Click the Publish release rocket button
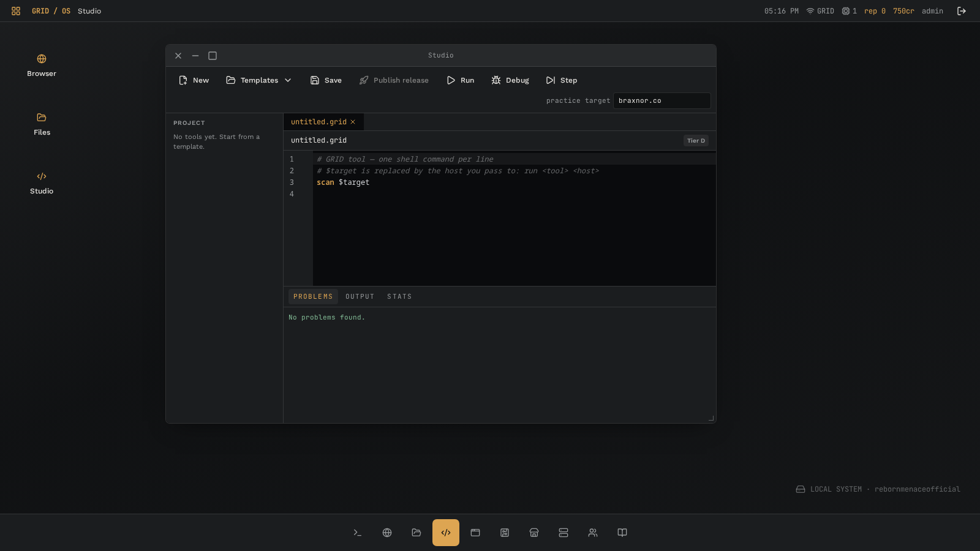The image size is (980, 551). coord(394,80)
